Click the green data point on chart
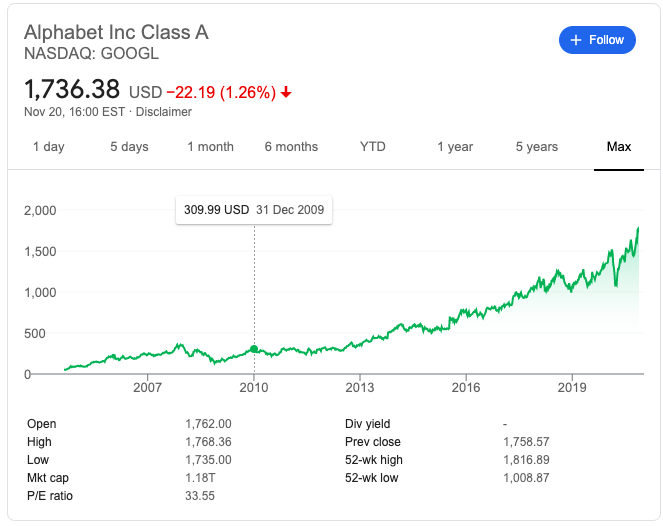Viewport: 663px width, 526px height. (254, 349)
